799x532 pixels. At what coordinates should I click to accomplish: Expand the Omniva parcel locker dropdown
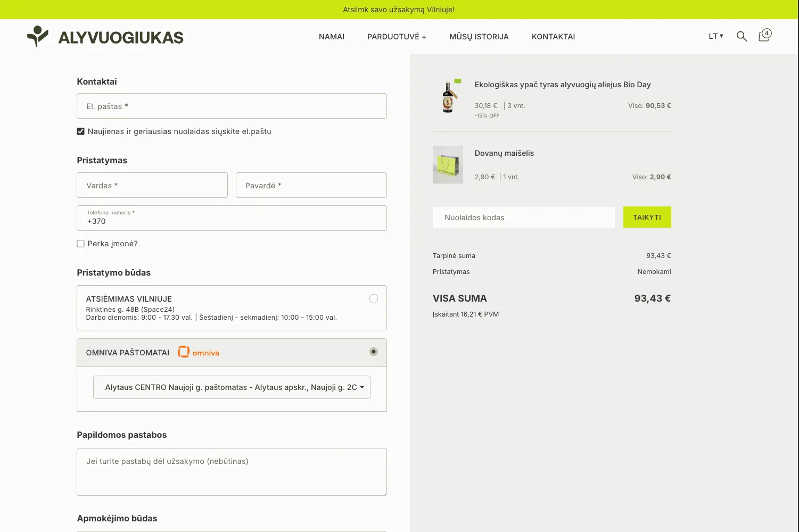[232, 387]
